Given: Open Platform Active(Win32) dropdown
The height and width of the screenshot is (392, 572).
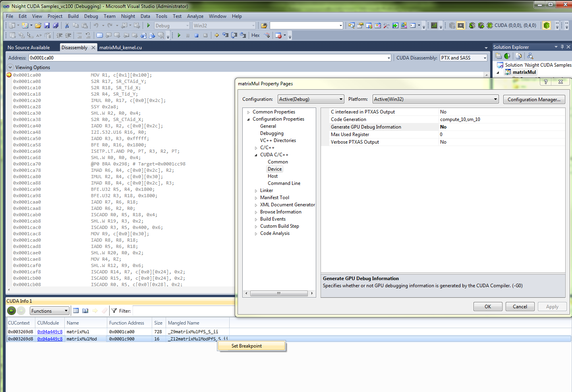Looking at the screenshot, I should (x=436, y=99).
